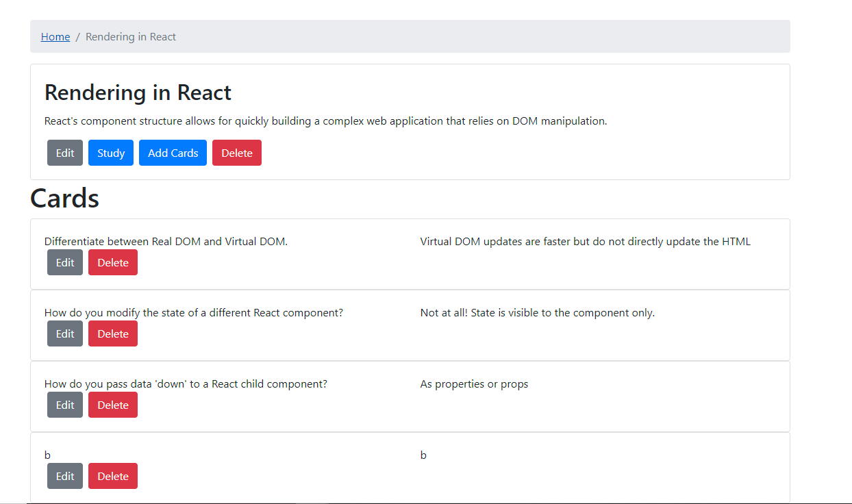
Task: Click the answer As properties or props
Action: (474, 383)
